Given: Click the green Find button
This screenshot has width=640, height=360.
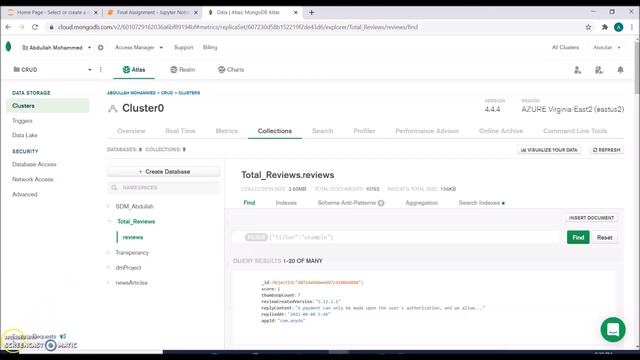Looking at the screenshot, I should 578,237.
